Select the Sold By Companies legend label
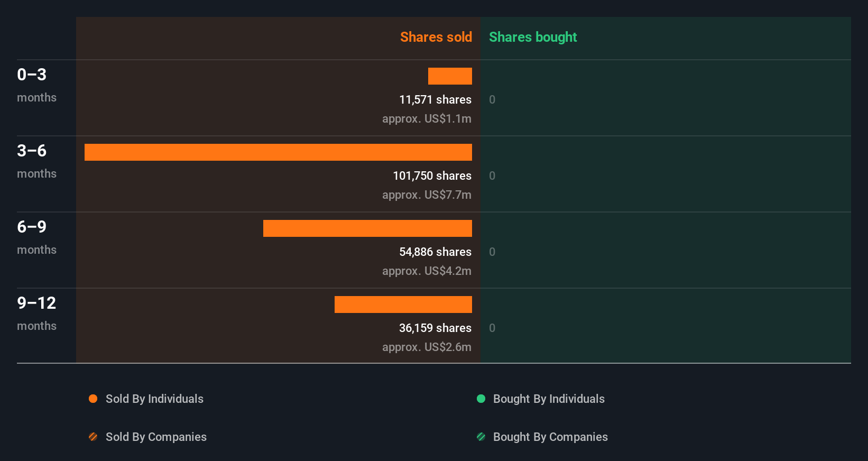Screen dimensions: 868x461 click(156, 437)
